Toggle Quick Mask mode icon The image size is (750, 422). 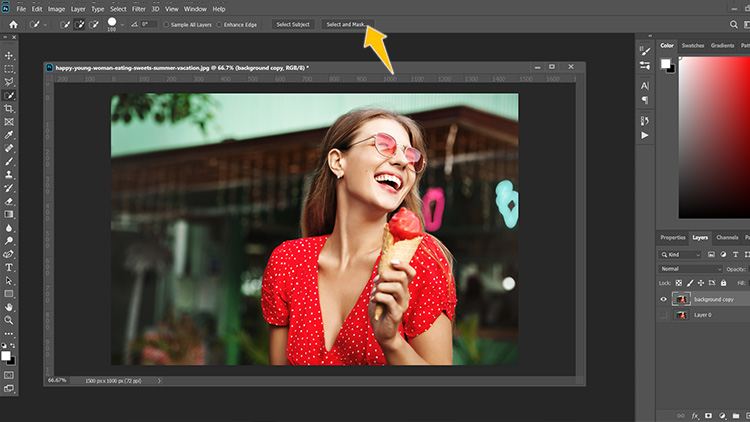pos(9,375)
